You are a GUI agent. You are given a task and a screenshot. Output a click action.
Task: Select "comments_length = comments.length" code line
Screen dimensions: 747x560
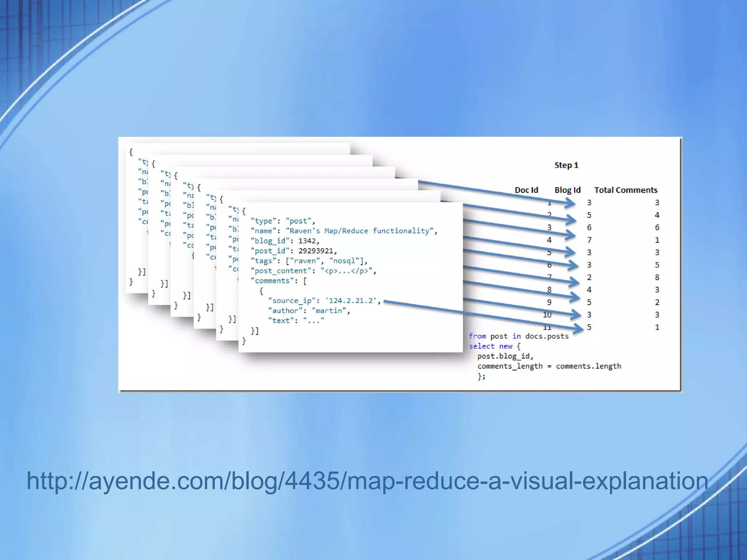point(549,366)
